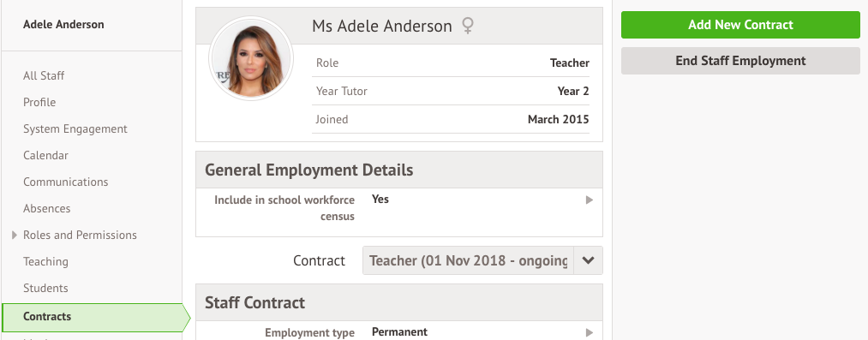Image resolution: width=868 pixels, height=340 pixels.
Task: Click Adele Anderson's profile photo
Action: pyautogui.click(x=251, y=58)
